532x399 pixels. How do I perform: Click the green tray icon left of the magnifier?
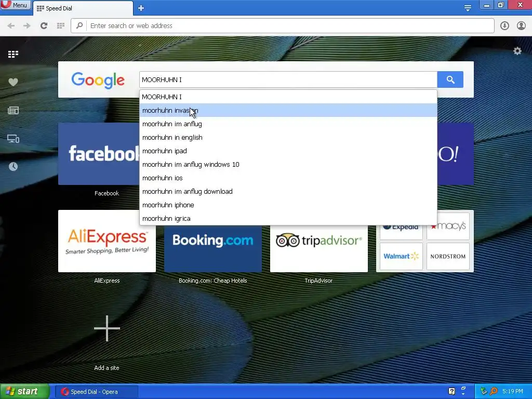click(x=484, y=391)
